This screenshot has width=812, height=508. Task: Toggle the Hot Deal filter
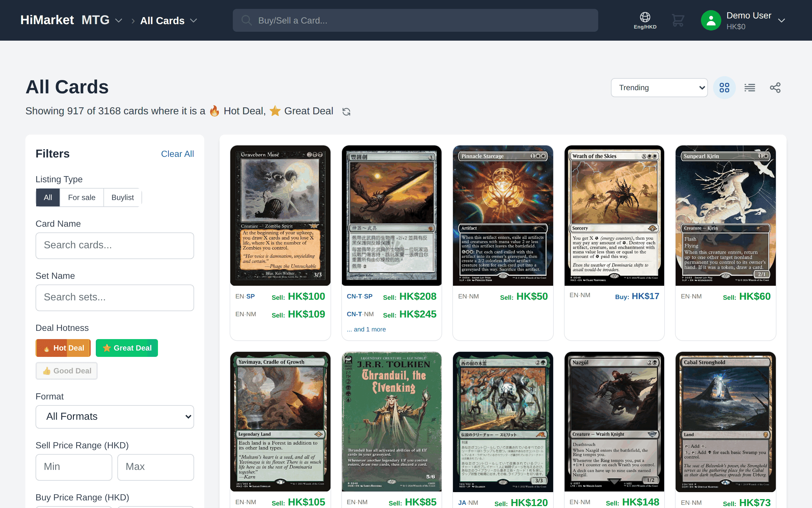[x=63, y=348]
